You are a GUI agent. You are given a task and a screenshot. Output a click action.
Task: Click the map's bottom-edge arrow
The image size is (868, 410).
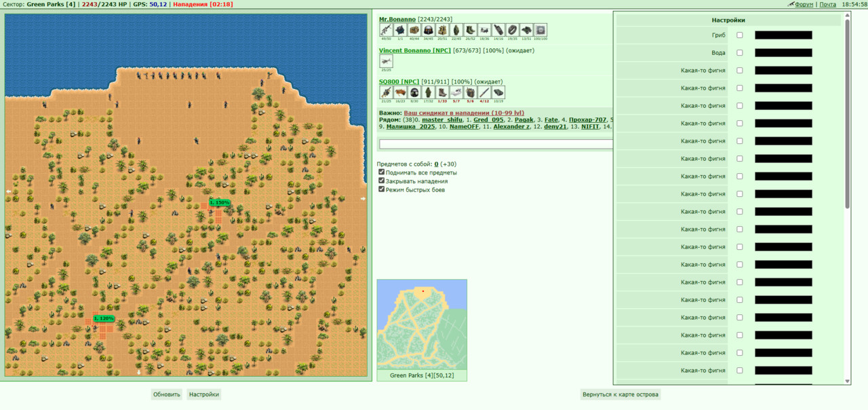[x=139, y=372]
